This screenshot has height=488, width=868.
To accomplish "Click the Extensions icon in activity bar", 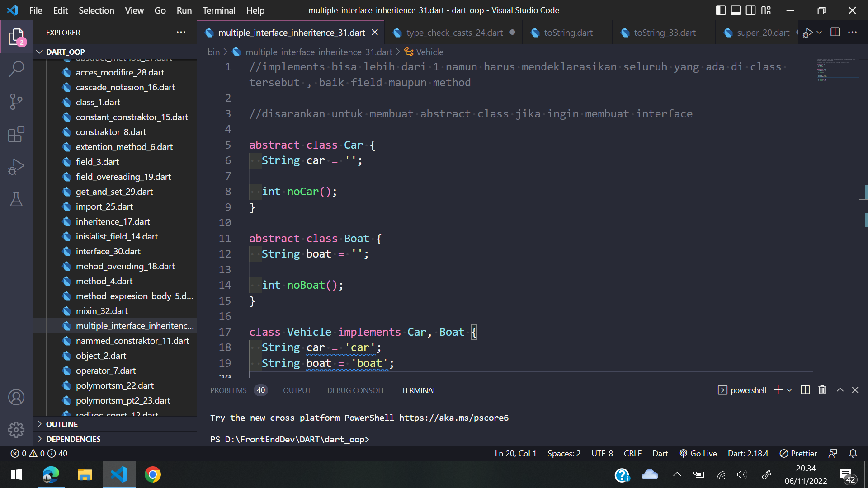I will pyautogui.click(x=16, y=134).
